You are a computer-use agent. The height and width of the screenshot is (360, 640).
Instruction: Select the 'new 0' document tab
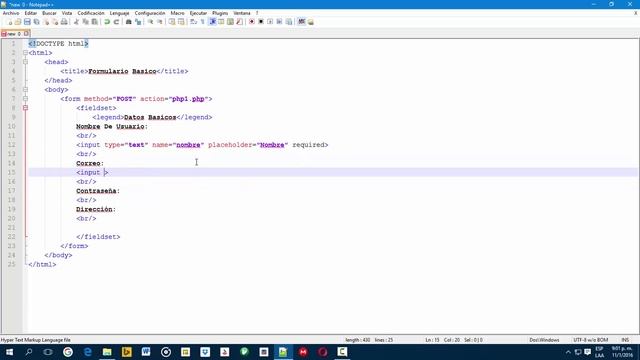(13, 34)
